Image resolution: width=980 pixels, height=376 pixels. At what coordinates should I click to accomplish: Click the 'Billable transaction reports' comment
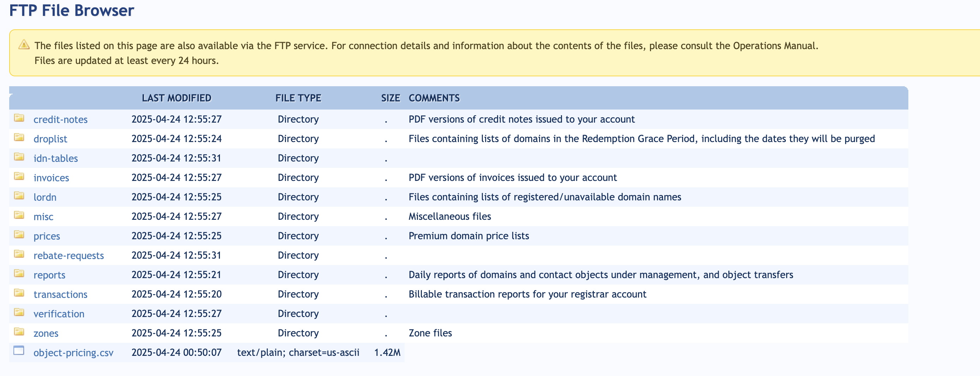tap(527, 294)
